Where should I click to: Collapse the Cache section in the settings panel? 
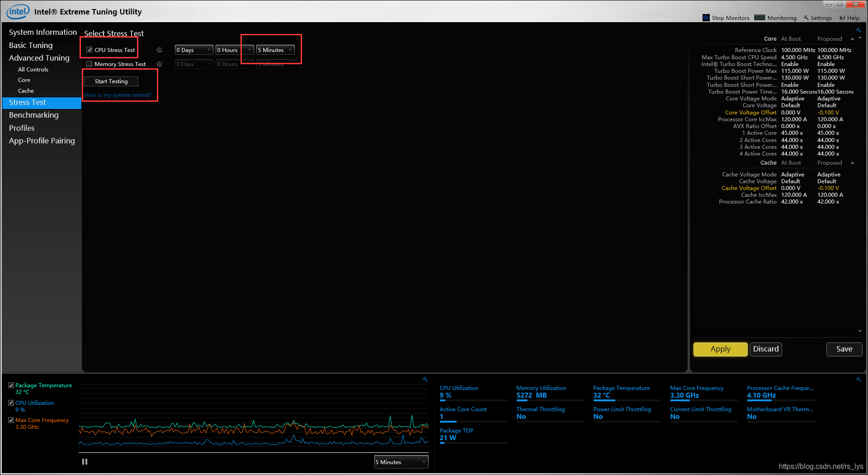[852, 163]
